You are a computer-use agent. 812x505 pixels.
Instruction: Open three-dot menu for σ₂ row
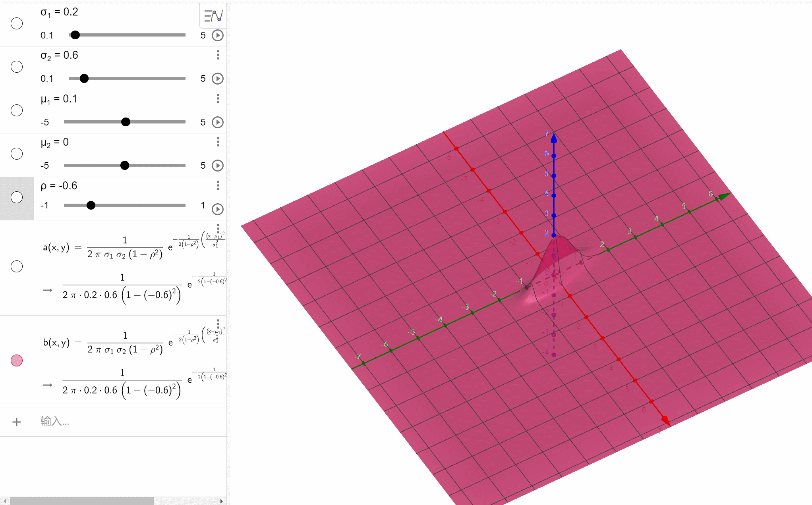point(218,55)
